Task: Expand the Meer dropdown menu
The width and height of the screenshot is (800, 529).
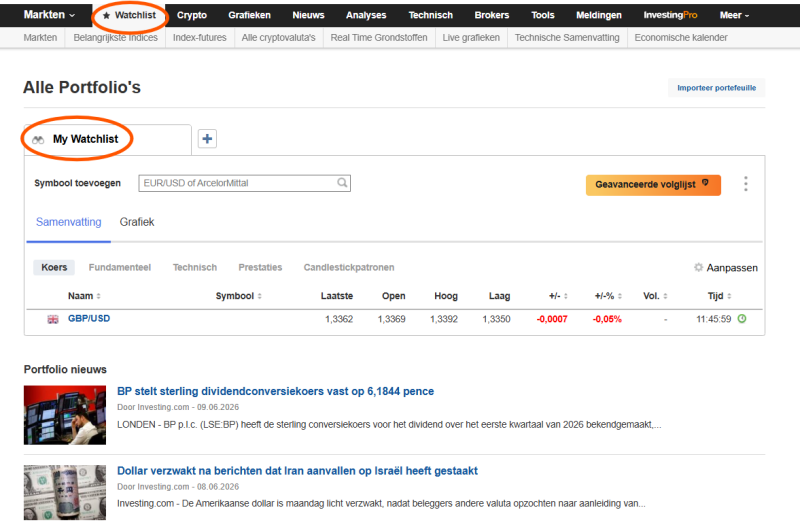Action: tap(734, 15)
